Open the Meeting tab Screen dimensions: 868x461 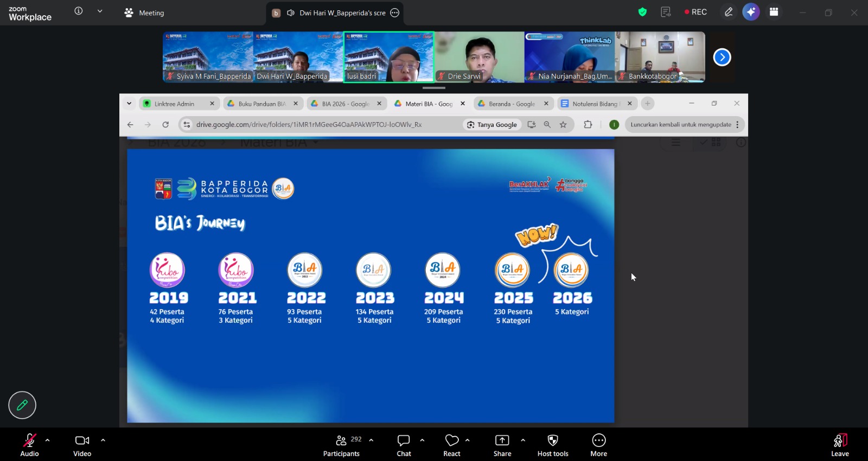[x=144, y=12]
